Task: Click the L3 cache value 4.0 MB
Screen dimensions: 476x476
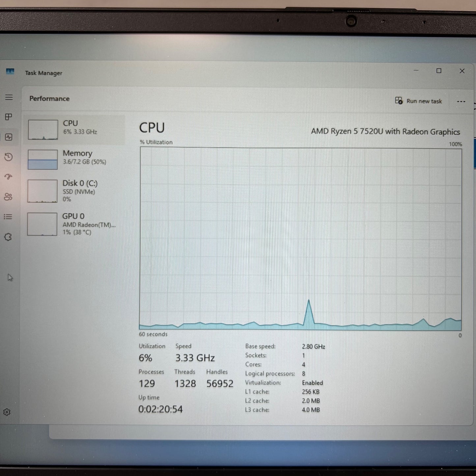Action: 311,410
